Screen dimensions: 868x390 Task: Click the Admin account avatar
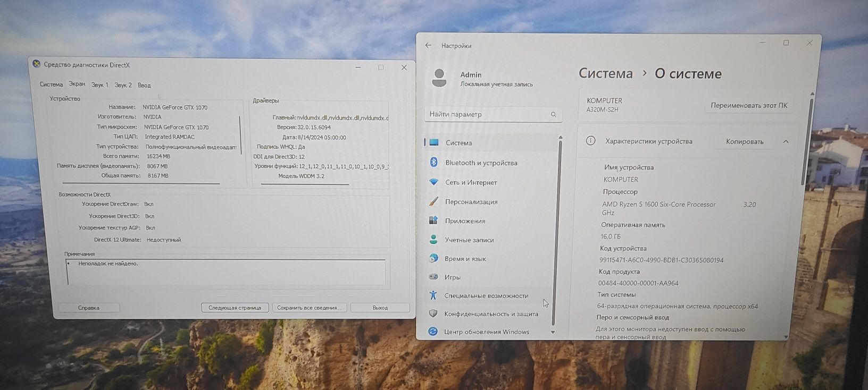tap(439, 78)
